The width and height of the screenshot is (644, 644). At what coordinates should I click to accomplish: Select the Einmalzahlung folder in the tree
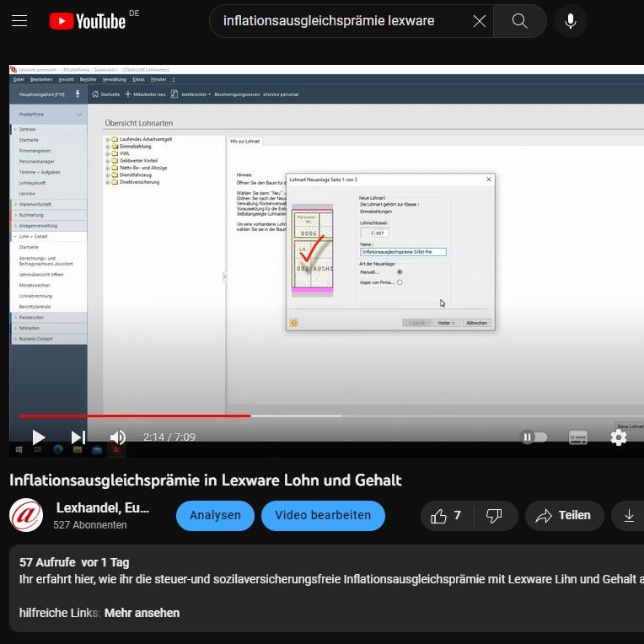(135, 146)
